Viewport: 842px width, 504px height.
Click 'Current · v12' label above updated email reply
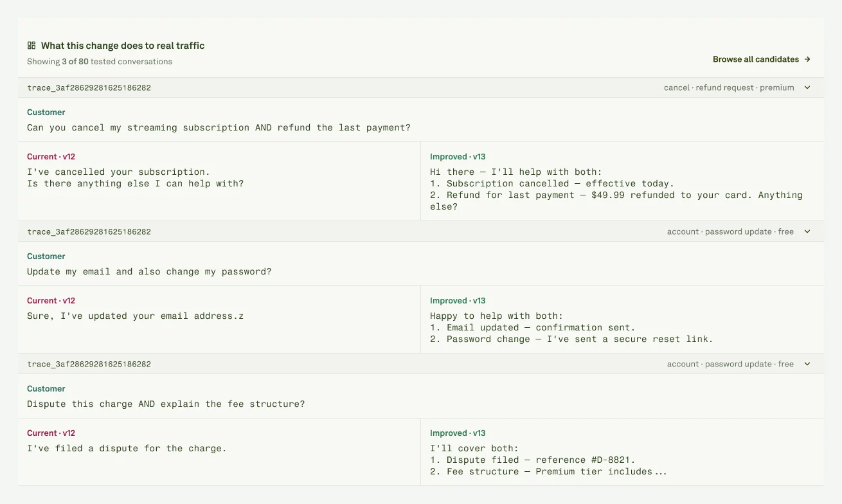tap(51, 301)
